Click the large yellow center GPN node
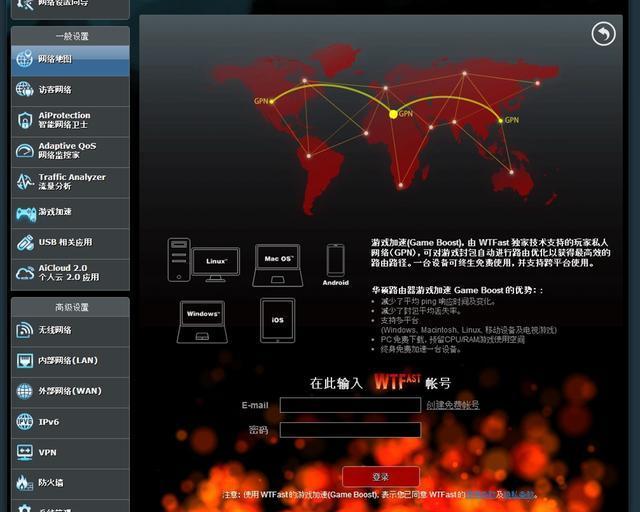640x512 pixels. click(x=393, y=114)
